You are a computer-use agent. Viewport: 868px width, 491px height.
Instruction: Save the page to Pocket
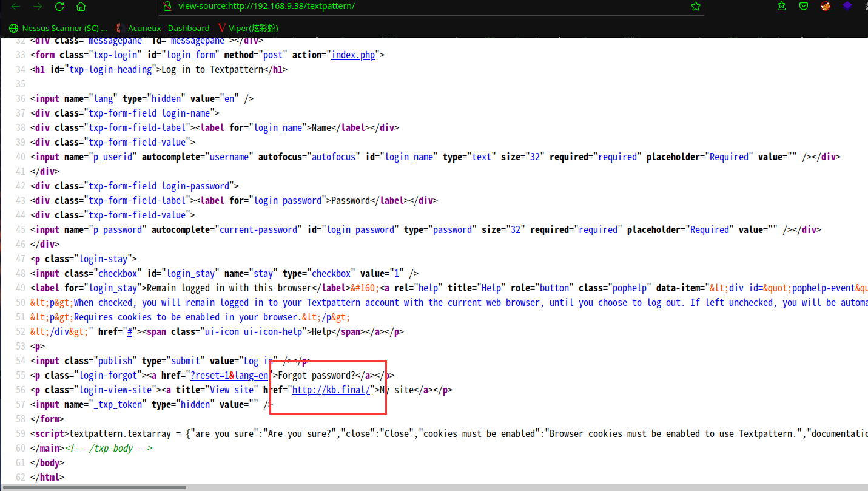coord(804,6)
